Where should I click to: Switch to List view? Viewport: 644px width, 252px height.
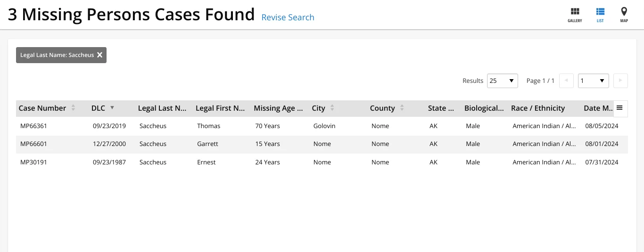pos(600,15)
